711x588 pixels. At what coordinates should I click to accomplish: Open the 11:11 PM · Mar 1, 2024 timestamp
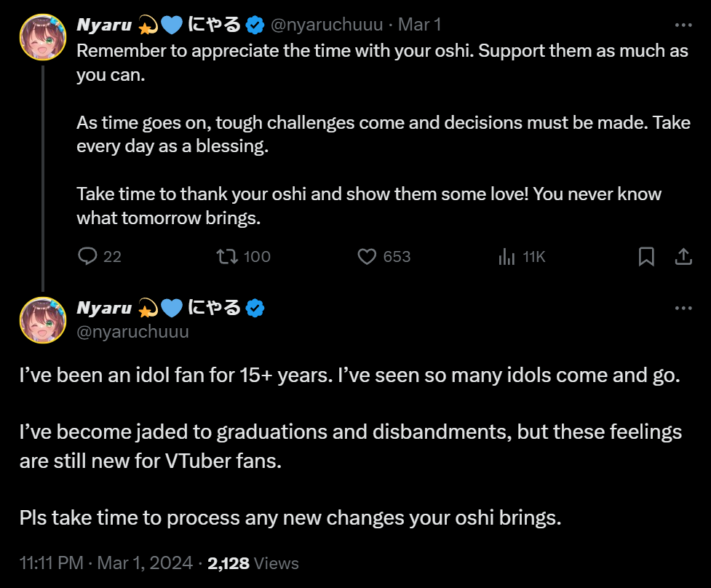(x=107, y=563)
